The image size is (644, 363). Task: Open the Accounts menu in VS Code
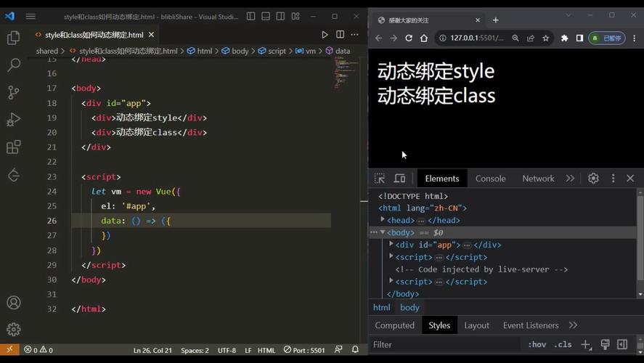[x=14, y=303]
